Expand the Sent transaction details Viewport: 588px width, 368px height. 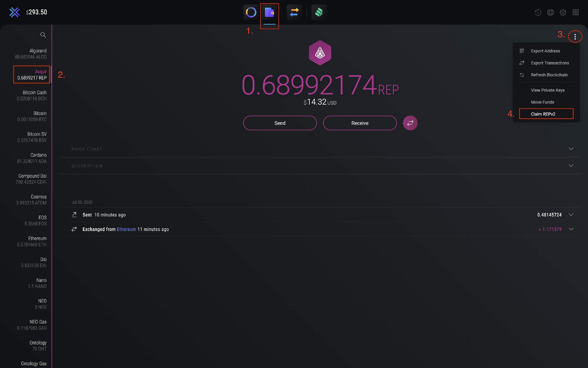[x=571, y=215]
